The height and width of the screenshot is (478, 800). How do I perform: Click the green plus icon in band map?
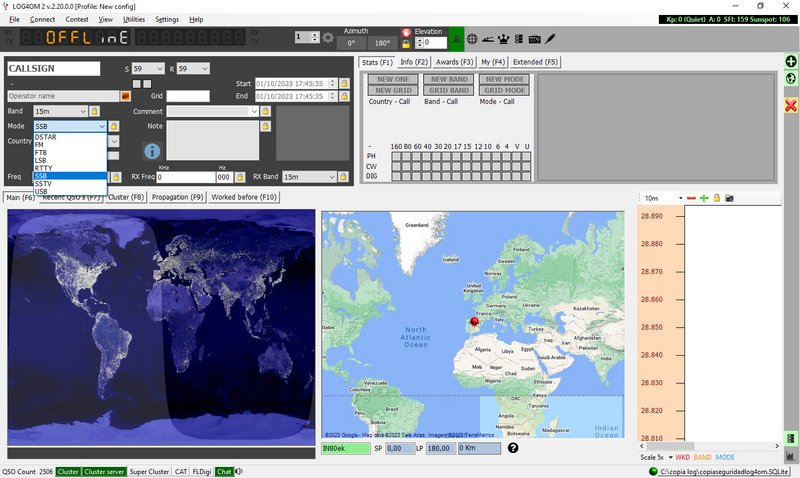pyautogui.click(x=704, y=198)
